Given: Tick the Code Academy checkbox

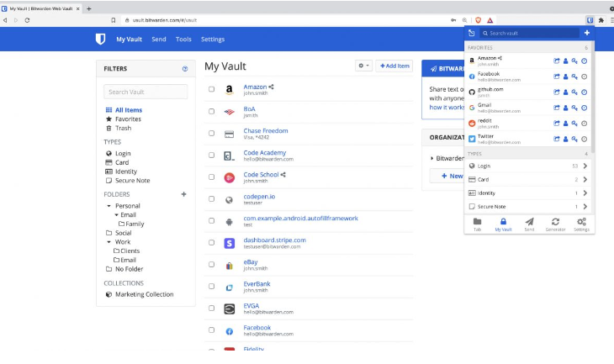Looking at the screenshot, I should coord(211,155).
